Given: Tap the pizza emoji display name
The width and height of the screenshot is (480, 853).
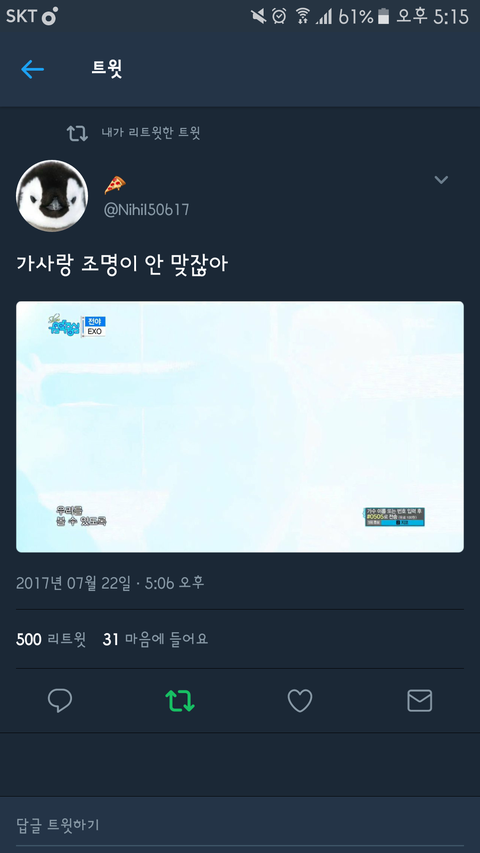Looking at the screenshot, I should click(x=115, y=185).
